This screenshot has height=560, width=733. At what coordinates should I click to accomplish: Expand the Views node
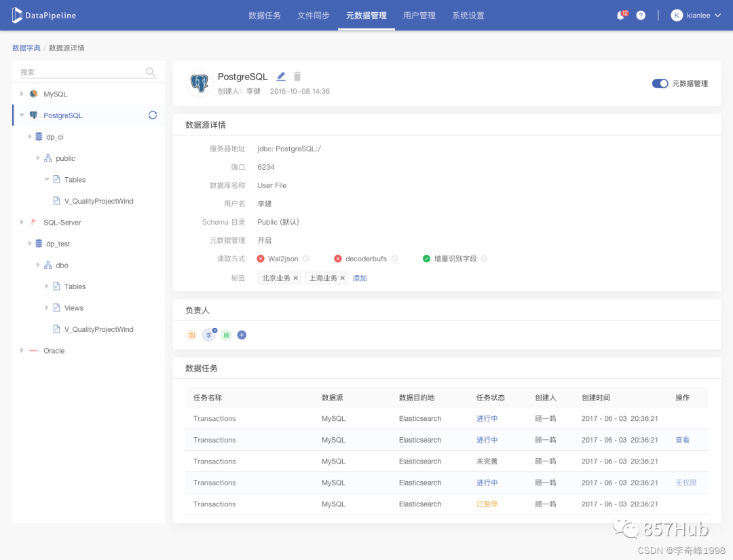[47, 307]
